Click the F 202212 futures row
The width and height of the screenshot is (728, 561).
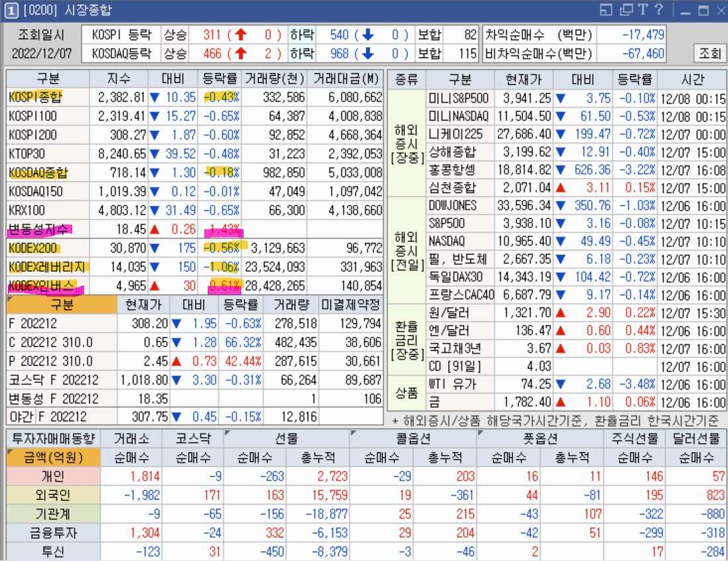(x=195, y=324)
